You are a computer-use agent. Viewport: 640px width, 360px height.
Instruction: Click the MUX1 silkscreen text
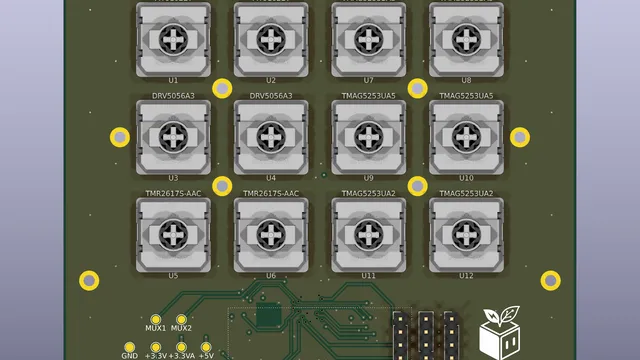click(x=156, y=328)
